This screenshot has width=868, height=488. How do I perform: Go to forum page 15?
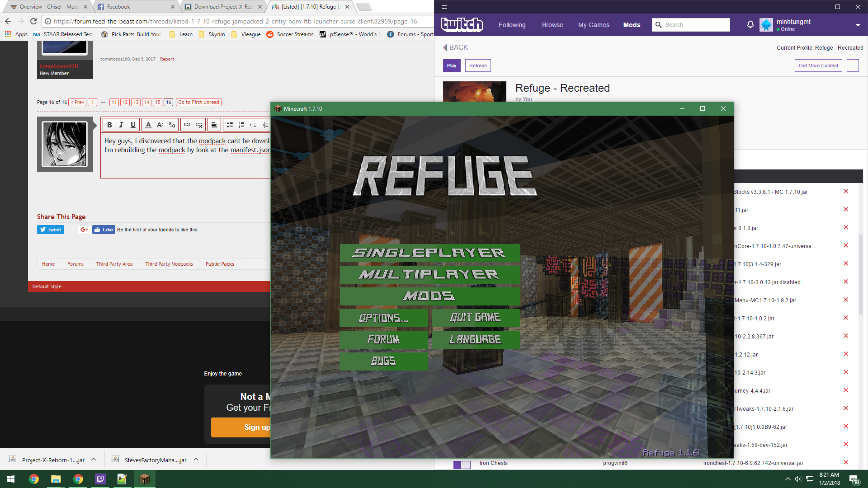coord(157,102)
